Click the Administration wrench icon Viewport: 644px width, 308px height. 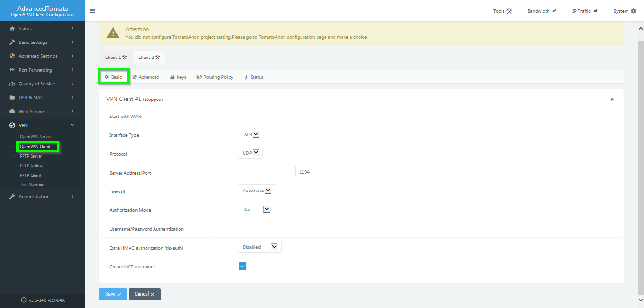point(12,197)
